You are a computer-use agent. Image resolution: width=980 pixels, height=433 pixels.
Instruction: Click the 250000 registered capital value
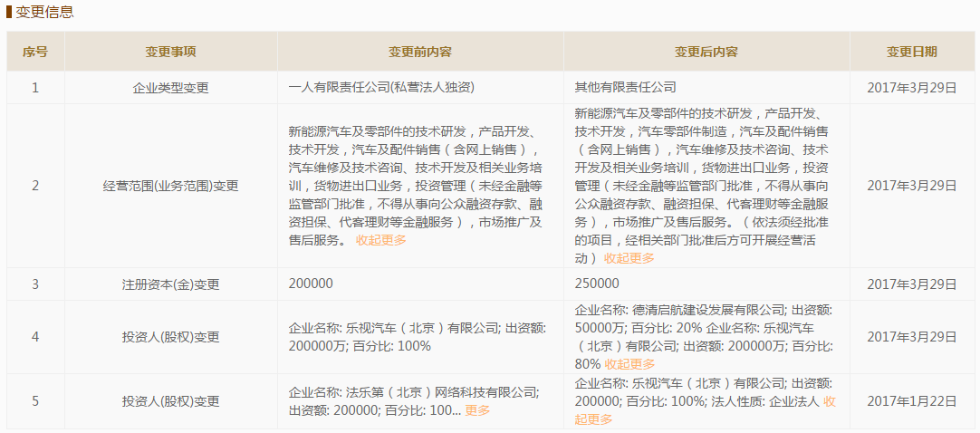tap(597, 284)
